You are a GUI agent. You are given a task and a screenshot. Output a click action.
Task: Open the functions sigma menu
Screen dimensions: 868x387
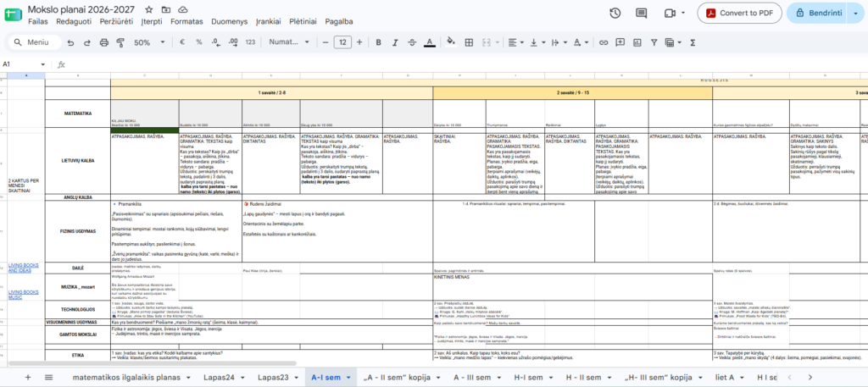[x=693, y=42]
